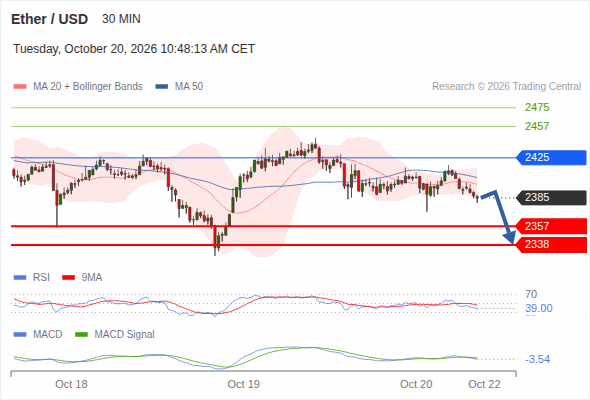Click the blue 2425 pivot price tag
Image resolution: width=590 pixels, height=400 pixels.
pos(551,157)
